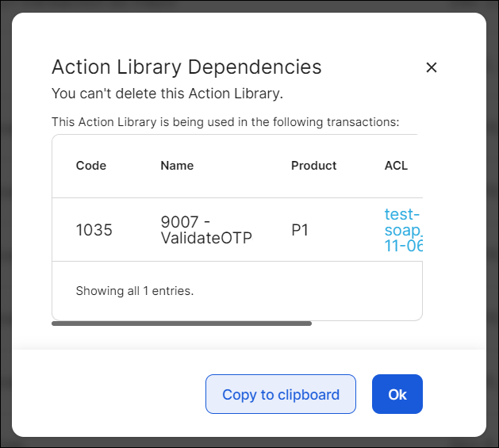Screen dimensions: 499x448
Task: Close the Action Library Dependencies dialog
Action: [x=432, y=67]
